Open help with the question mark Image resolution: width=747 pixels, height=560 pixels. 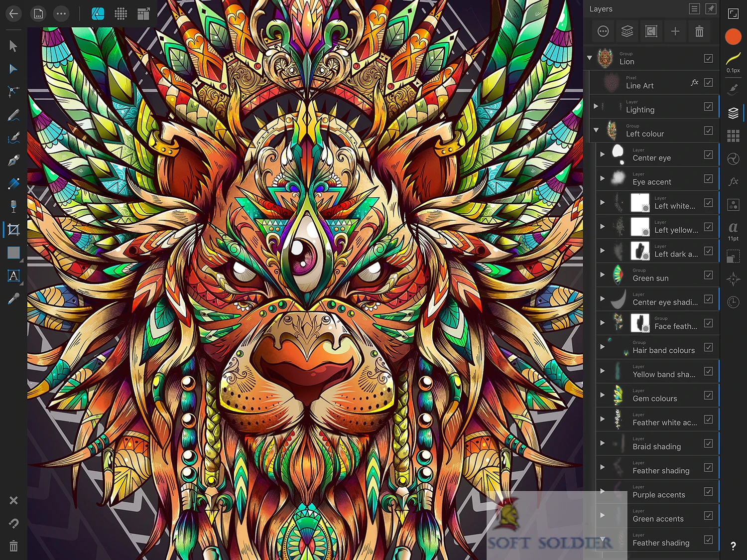(733, 546)
